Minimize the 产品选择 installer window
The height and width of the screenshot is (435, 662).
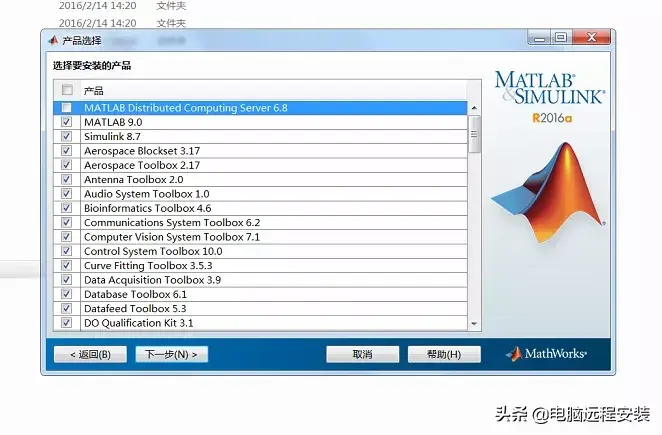click(x=541, y=38)
